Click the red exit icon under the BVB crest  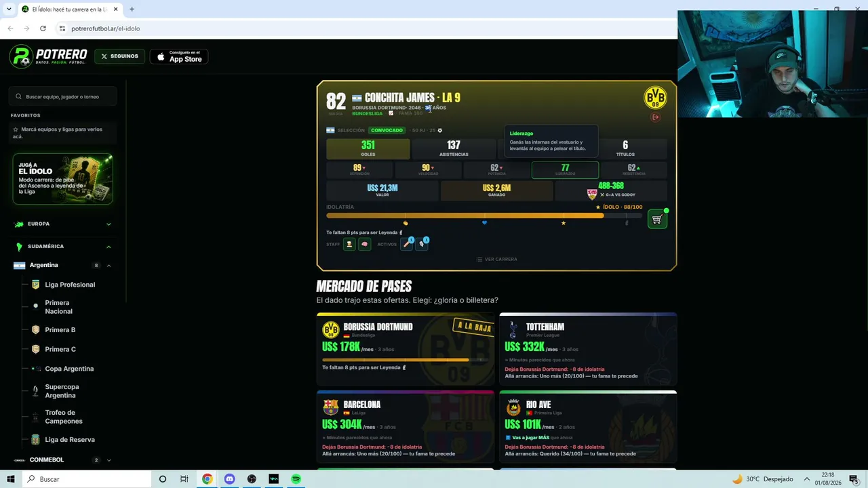coord(655,117)
